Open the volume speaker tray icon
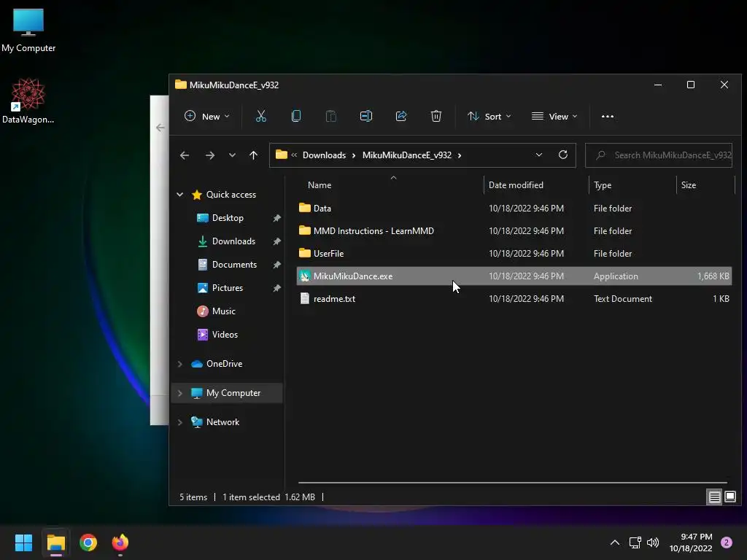Image resolution: width=747 pixels, height=560 pixels. pyautogui.click(x=653, y=542)
